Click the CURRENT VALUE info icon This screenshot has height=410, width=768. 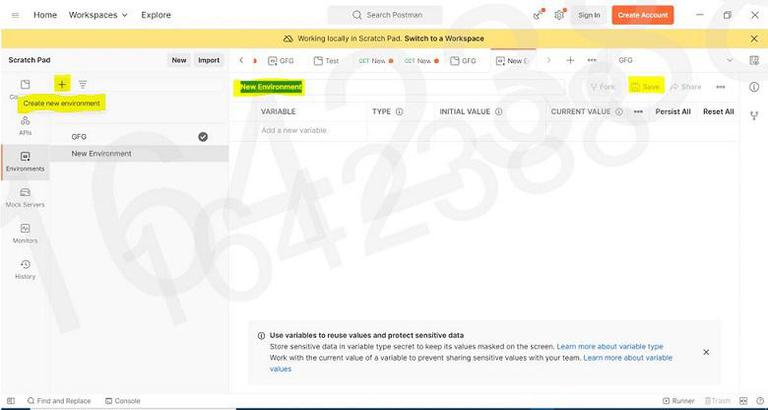[619, 112]
